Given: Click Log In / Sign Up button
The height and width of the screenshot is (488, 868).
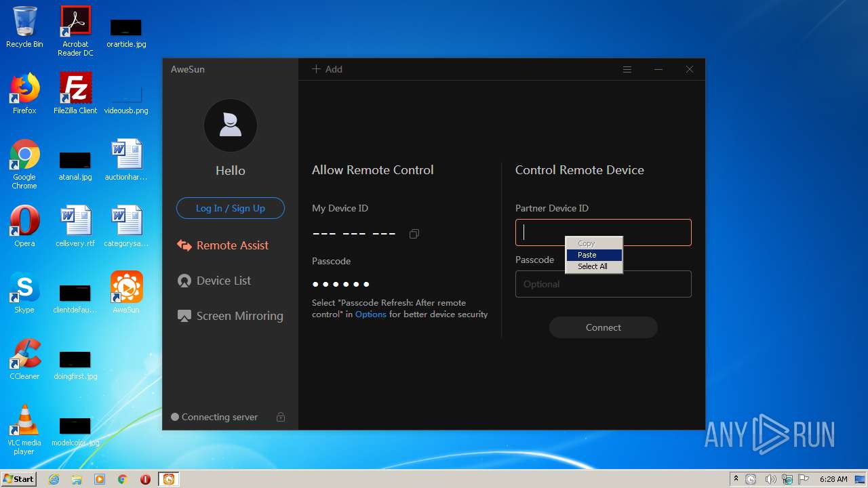Looking at the screenshot, I should tap(231, 208).
